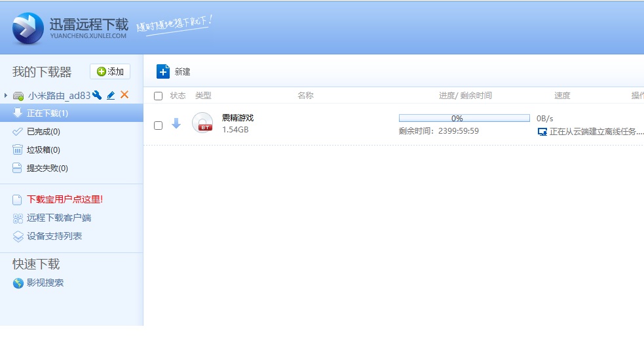
Task: Click the blue downloading arrow status icon
Action: (176, 123)
